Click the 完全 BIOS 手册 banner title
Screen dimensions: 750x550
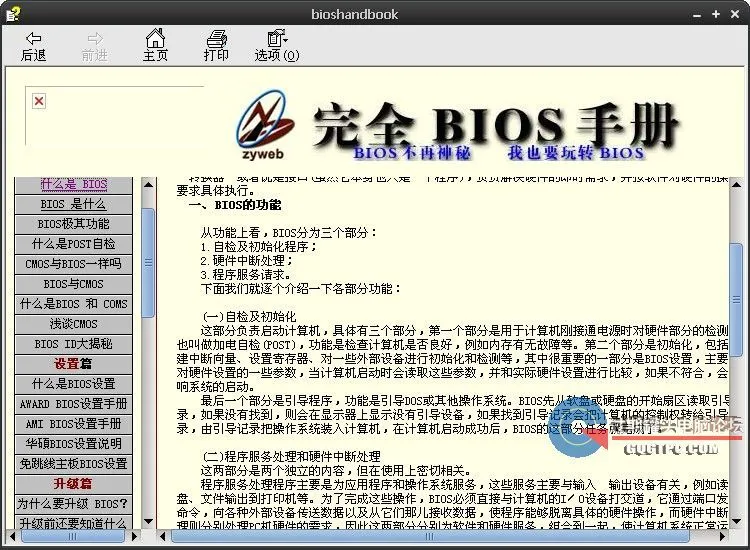click(496, 124)
